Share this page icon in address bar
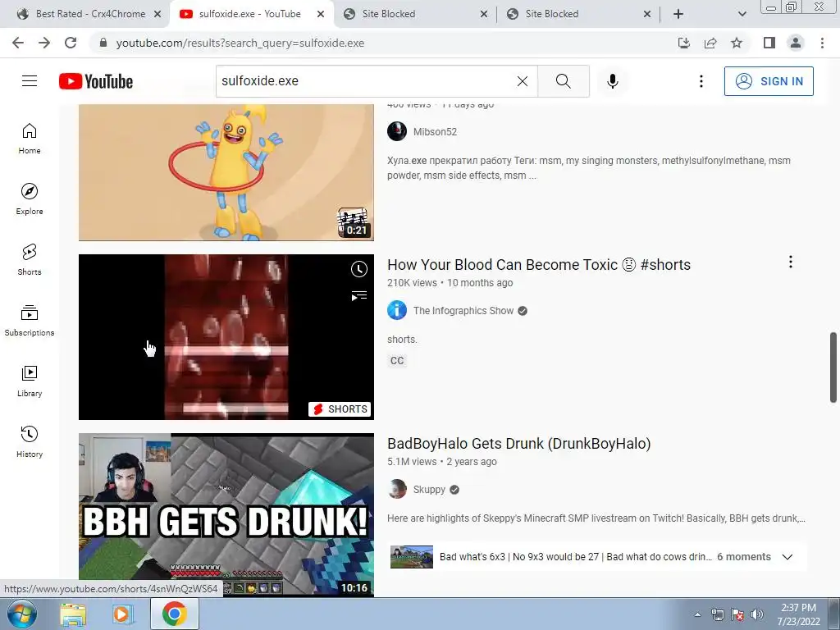The width and height of the screenshot is (840, 630). pos(710,43)
